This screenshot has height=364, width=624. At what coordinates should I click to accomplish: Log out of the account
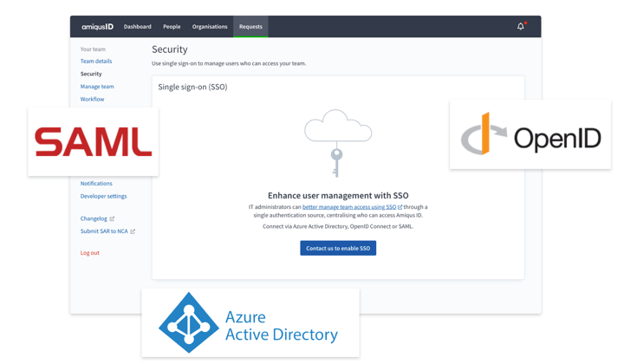coord(90,253)
